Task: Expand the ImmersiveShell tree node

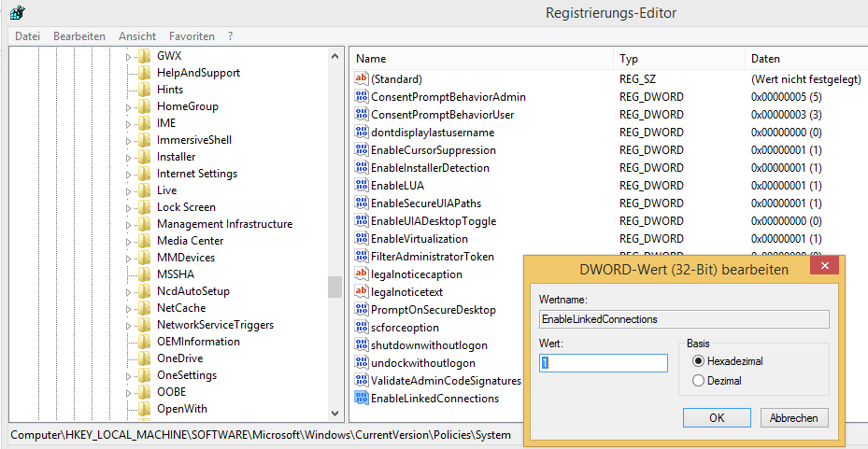Action: (x=128, y=140)
